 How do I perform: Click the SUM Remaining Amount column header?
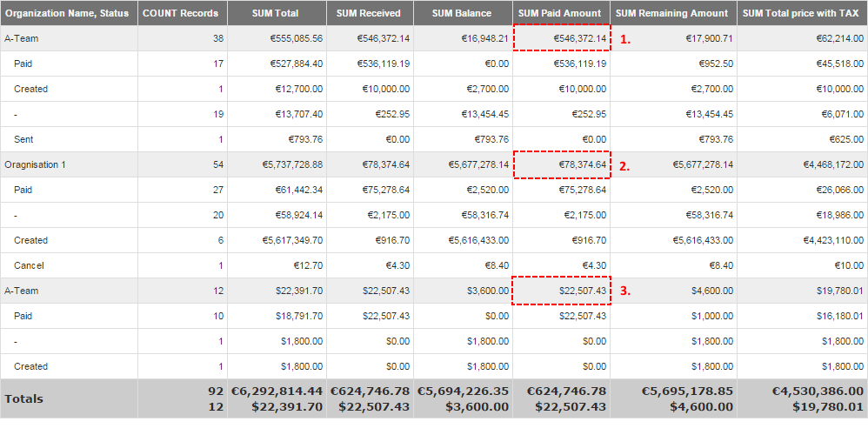tap(671, 13)
